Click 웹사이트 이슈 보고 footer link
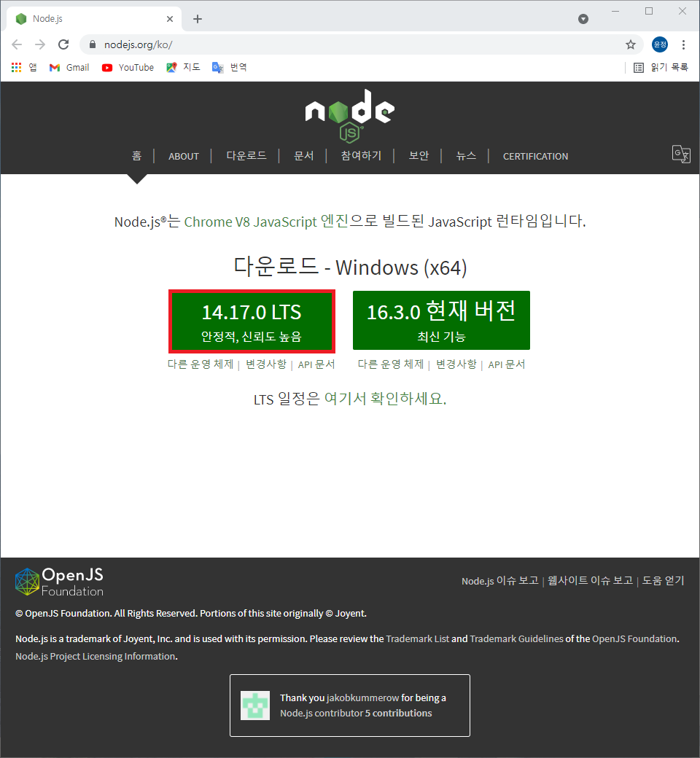 tap(590, 581)
